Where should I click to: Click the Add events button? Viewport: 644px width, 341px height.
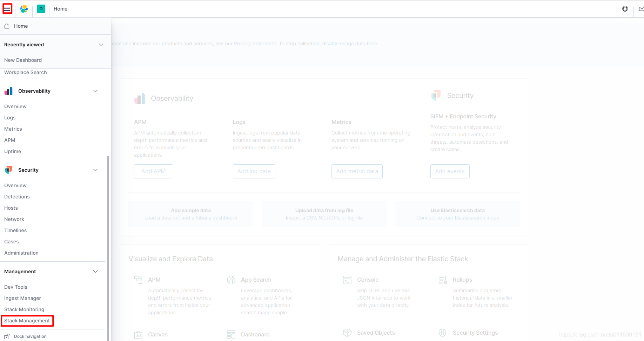click(x=450, y=171)
